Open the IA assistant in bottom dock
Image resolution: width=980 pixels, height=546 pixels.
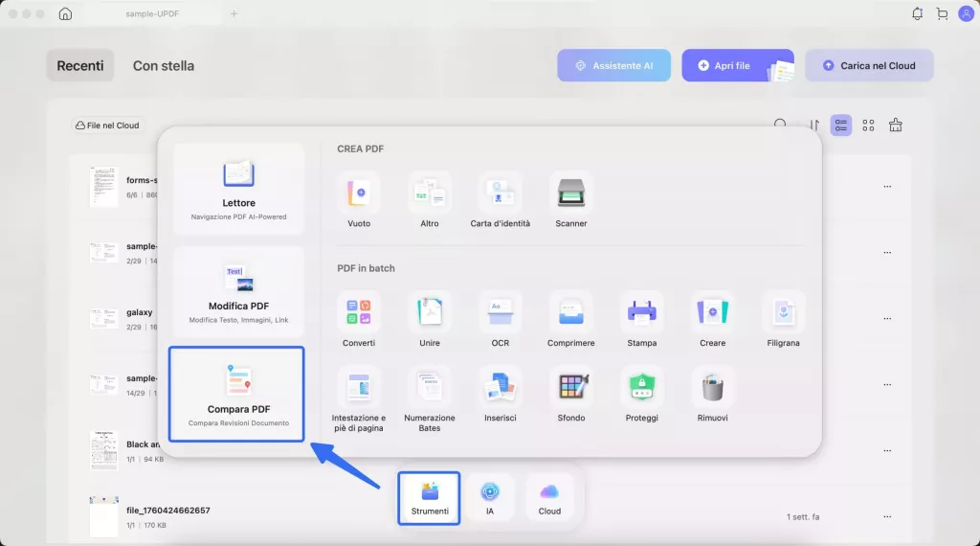point(490,498)
